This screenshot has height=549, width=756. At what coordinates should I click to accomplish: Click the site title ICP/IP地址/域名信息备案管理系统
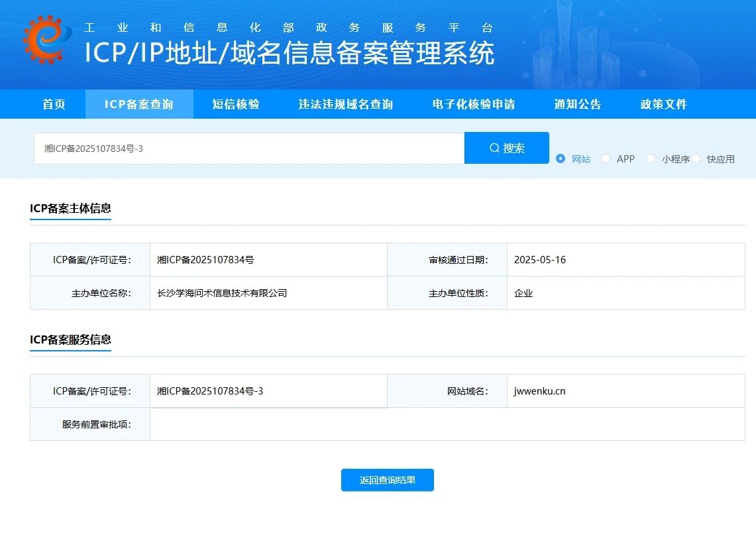(290, 52)
